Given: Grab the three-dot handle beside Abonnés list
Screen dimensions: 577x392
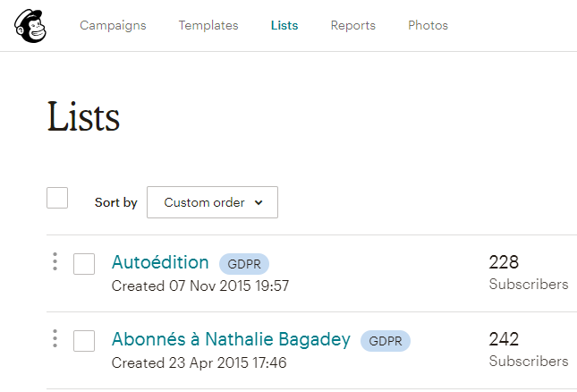Looking at the screenshot, I should coord(55,338).
